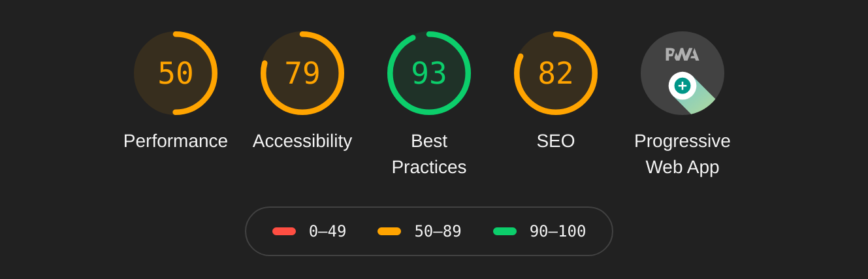Screen dimensions: 868x279
Task: Click the red swatch in score legend
Action: click(x=284, y=231)
